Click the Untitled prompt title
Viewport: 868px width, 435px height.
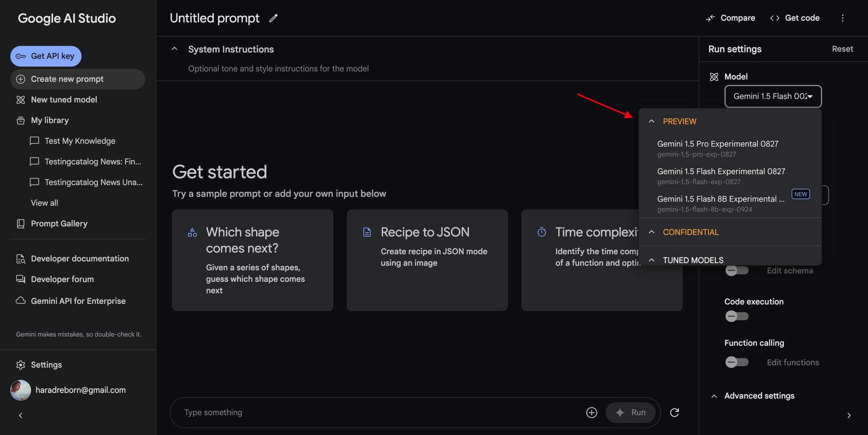point(214,18)
